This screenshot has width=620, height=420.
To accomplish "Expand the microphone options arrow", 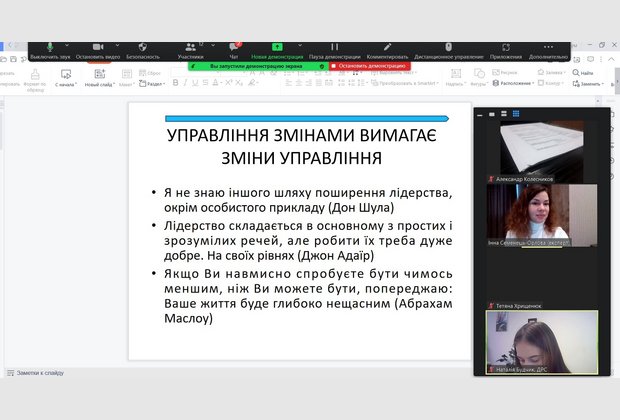I will 67,47.
